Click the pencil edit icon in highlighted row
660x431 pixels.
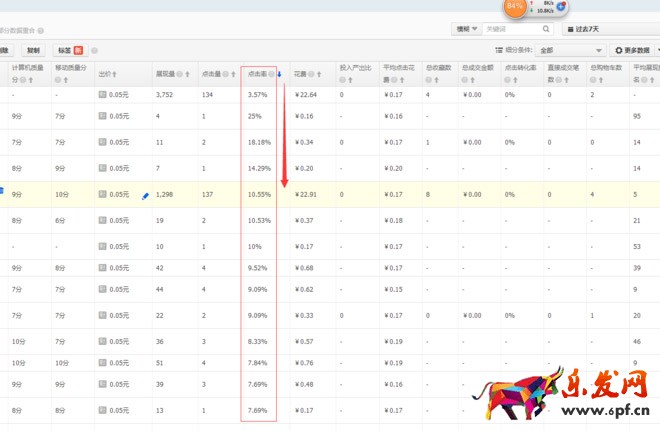point(146,195)
